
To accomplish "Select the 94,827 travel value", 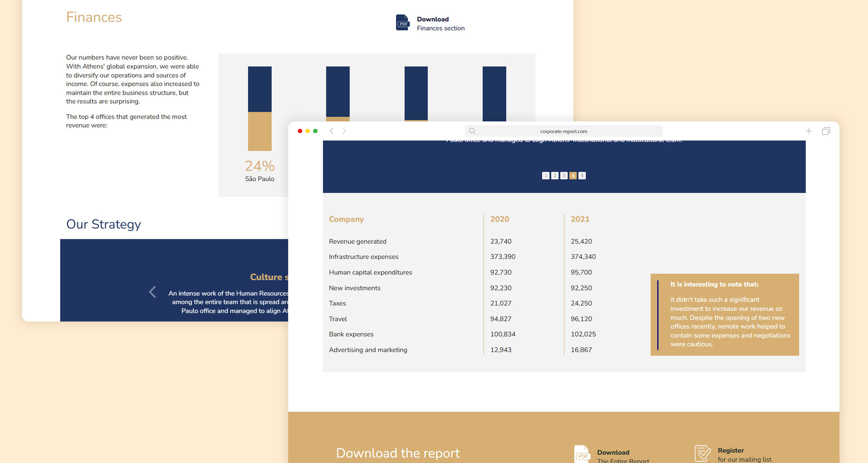I will click(501, 319).
